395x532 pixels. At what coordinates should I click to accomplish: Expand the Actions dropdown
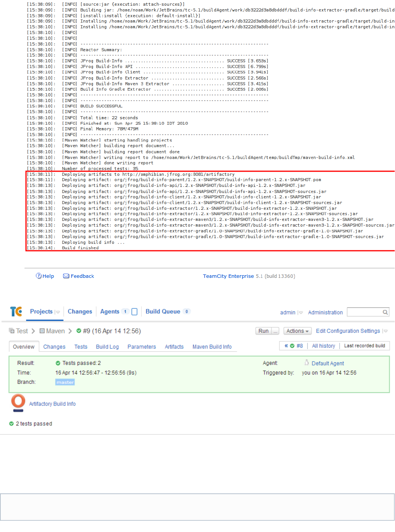pos(297,331)
